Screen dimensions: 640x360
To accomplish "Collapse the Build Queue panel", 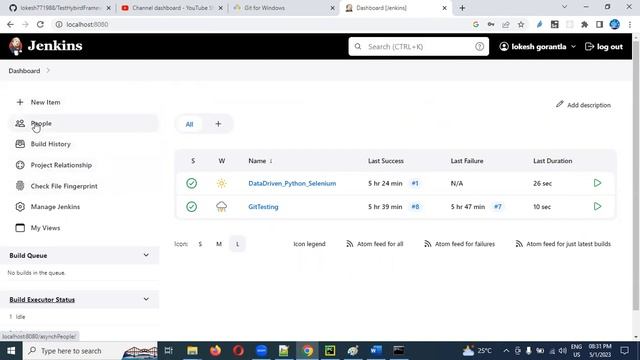I will coord(146,255).
